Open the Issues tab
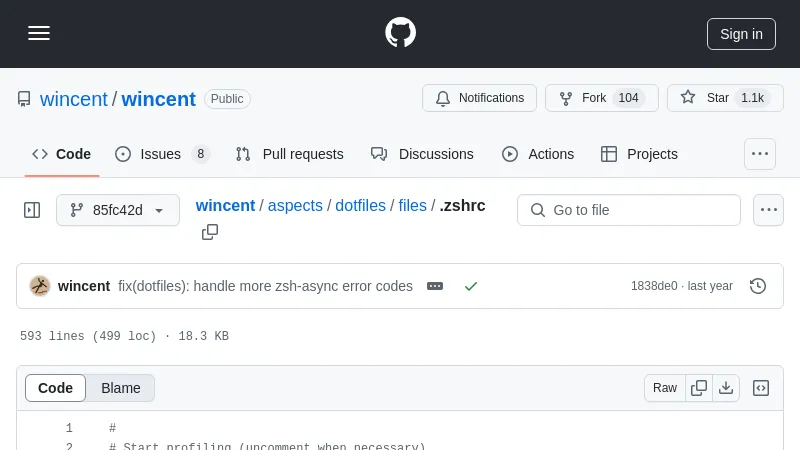 (162, 154)
